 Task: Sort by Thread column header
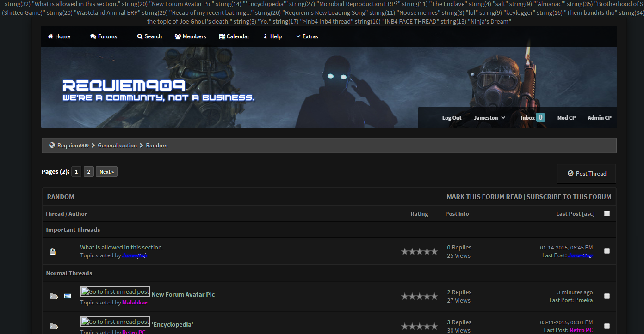pyautogui.click(x=55, y=213)
